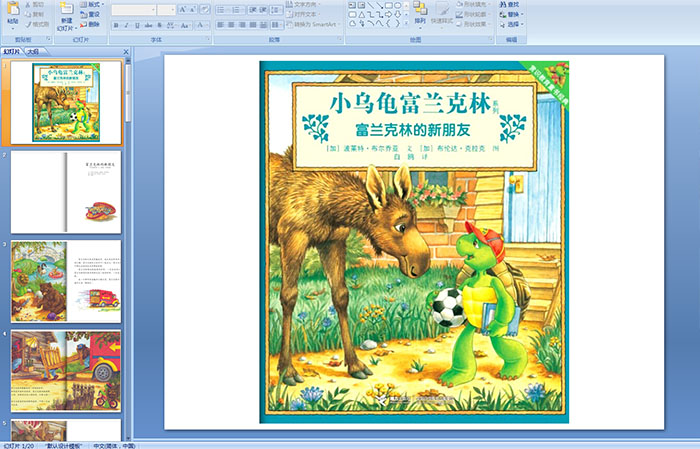The image size is (700, 449).
Task: Toggle Align Text Right
Action: tap(242, 25)
